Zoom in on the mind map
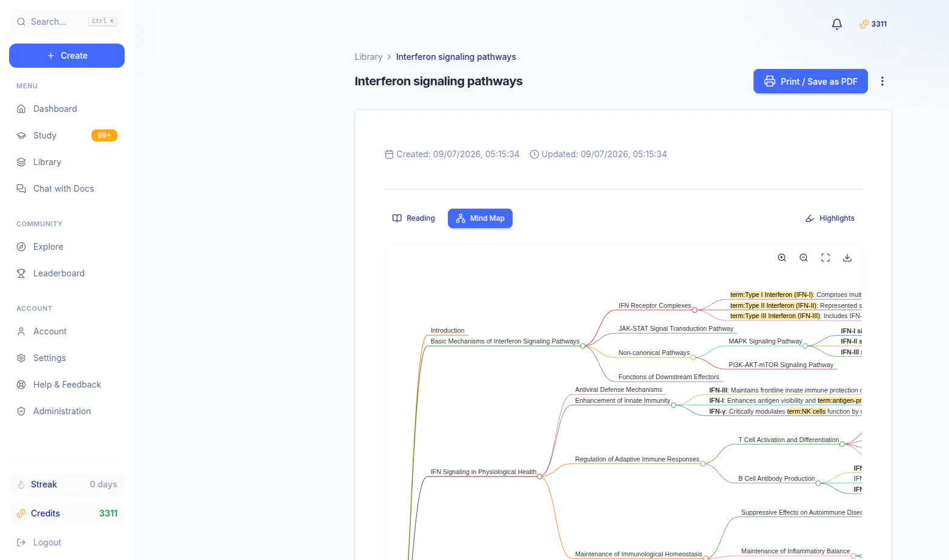The height and width of the screenshot is (560, 949). [x=782, y=258]
